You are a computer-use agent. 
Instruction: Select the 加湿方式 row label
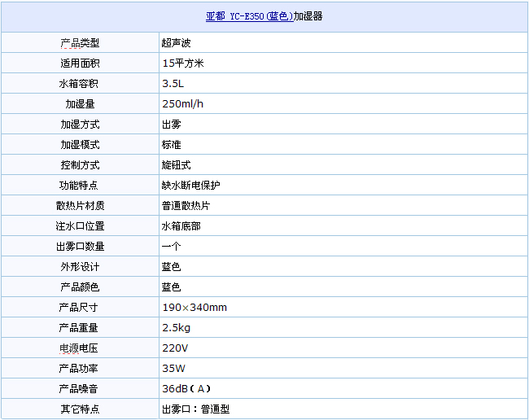click(80, 124)
